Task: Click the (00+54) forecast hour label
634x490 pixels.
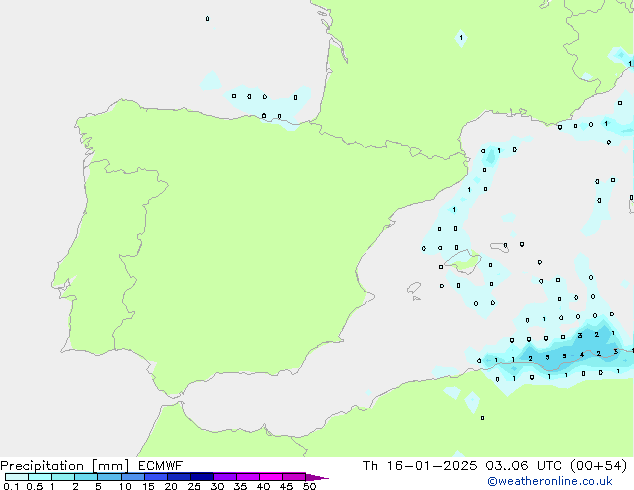Action: click(x=597, y=466)
